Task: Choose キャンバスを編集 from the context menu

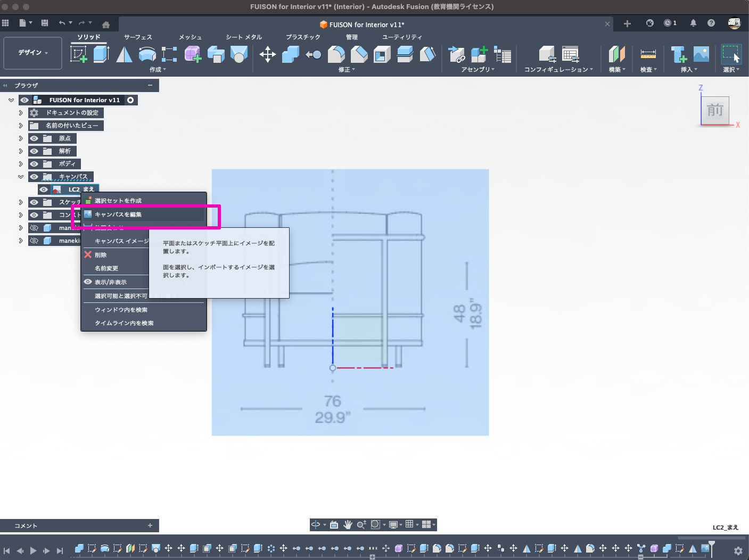Action: click(x=118, y=215)
